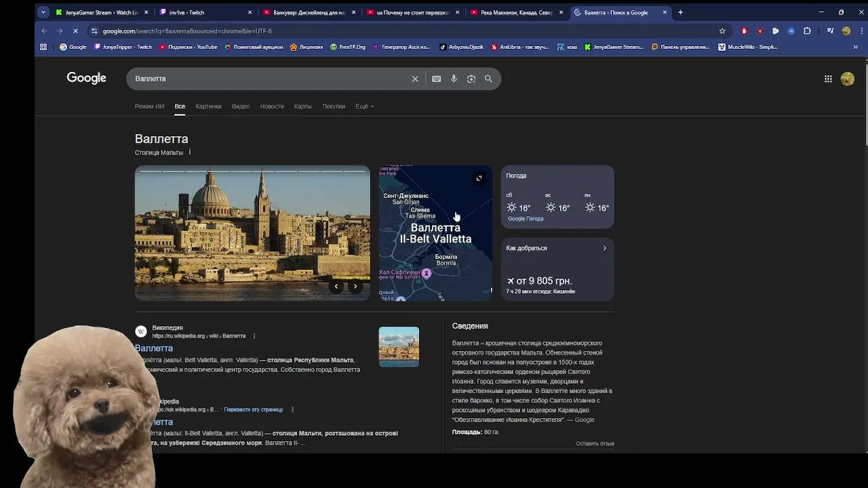Clear the search box with the X
Viewport: 868px width, 488px height.
click(415, 79)
